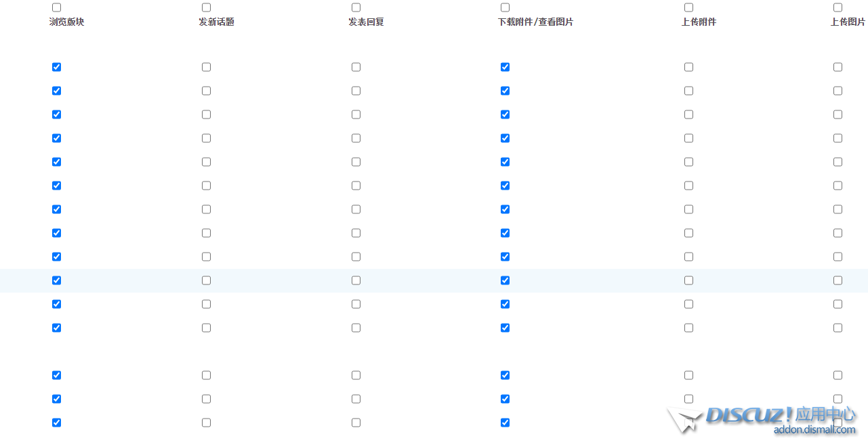This screenshot has width=868, height=447.
Task: Enable the 上传附件 column header checkbox
Action: coord(688,7)
